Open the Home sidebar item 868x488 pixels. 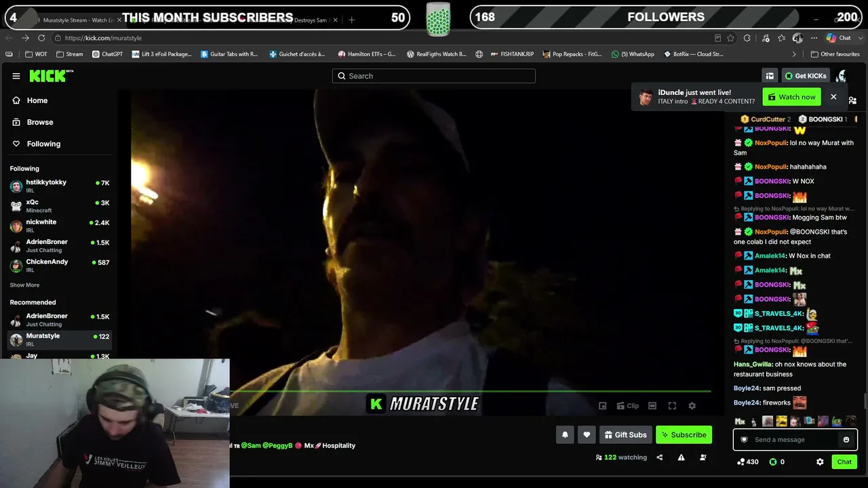pos(37,100)
